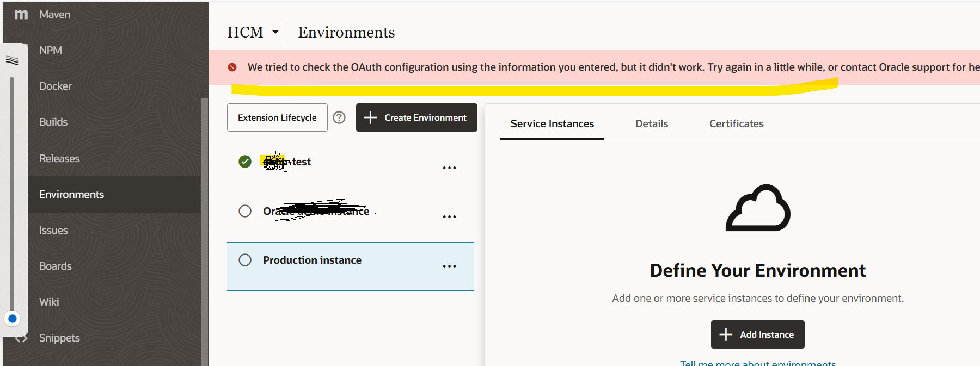Open actions menu for Production instance
Image resolution: width=980 pixels, height=366 pixels.
click(449, 266)
